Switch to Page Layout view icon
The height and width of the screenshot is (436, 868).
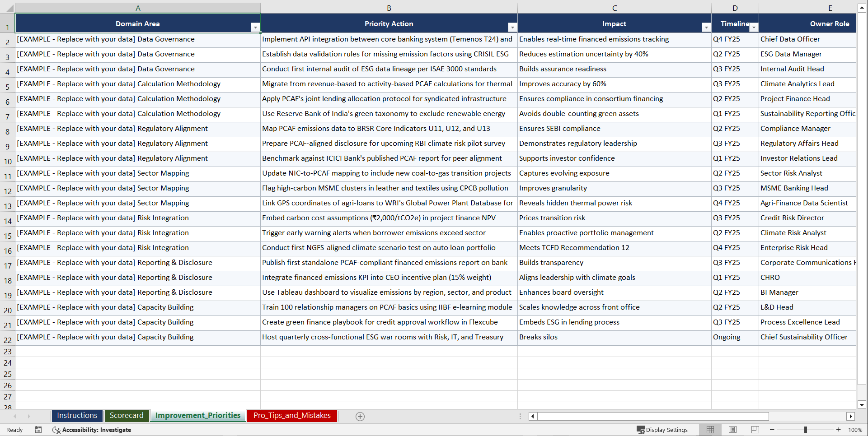pos(732,430)
